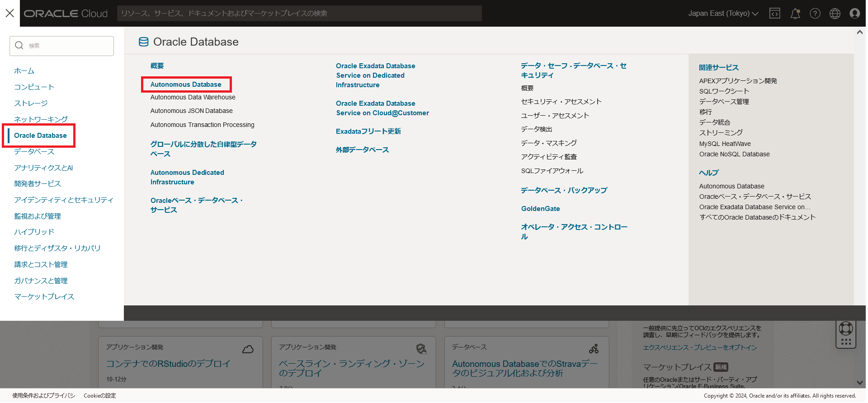The width and height of the screenshot is (868, 403).
Task: Select ストレージ in the navigation menu
Action: coord(31,103)
